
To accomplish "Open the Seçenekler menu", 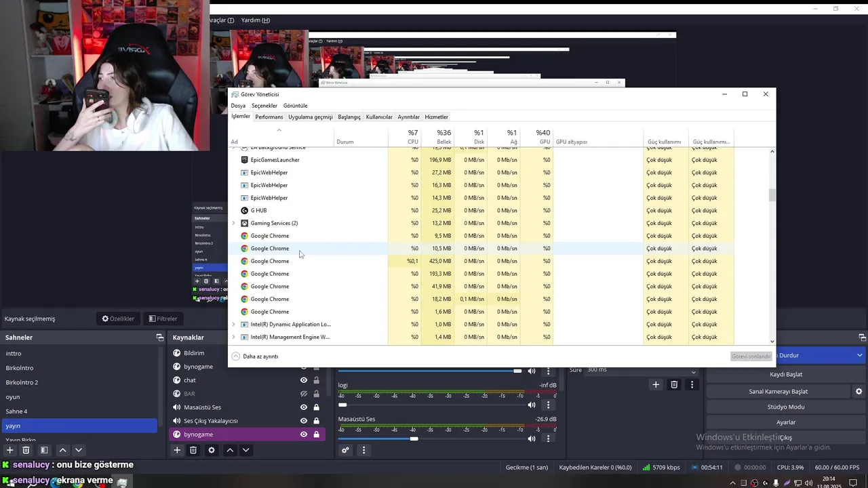I will pyautogui.click(x=264, y=106).
